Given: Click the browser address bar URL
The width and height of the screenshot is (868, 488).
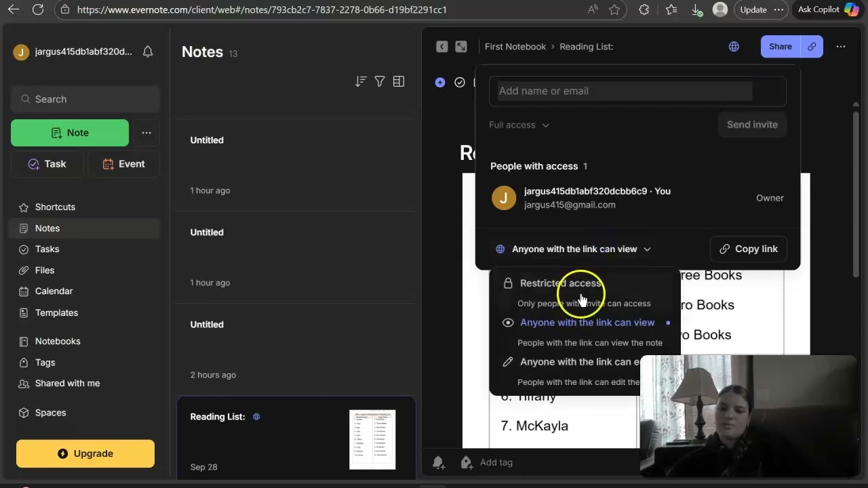Looking at the screenshot, I should tap(262, 9).
